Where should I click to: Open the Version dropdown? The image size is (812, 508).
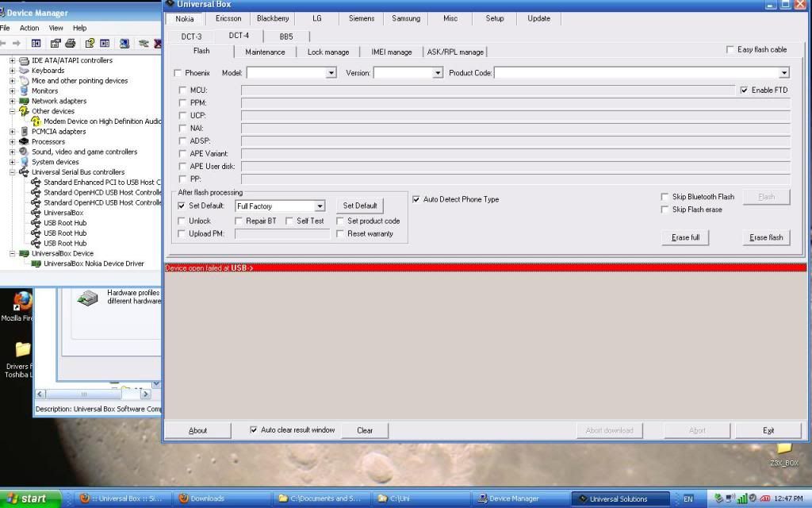[438, 73]
